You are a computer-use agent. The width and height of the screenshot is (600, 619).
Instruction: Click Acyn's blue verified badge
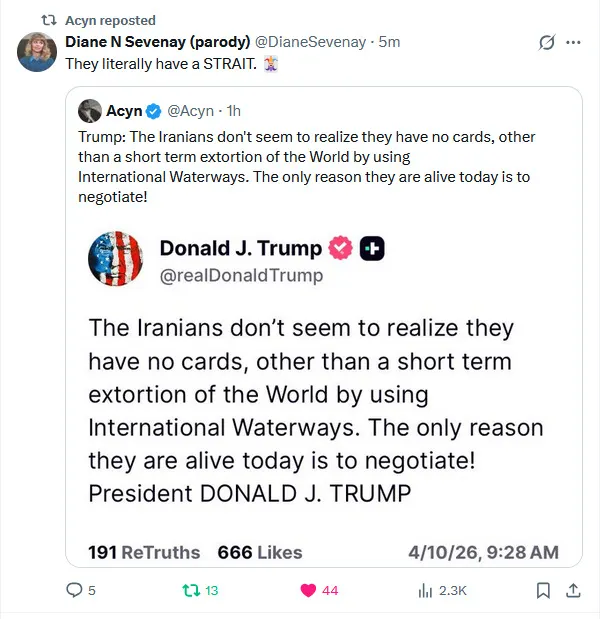tap(153, 111)
